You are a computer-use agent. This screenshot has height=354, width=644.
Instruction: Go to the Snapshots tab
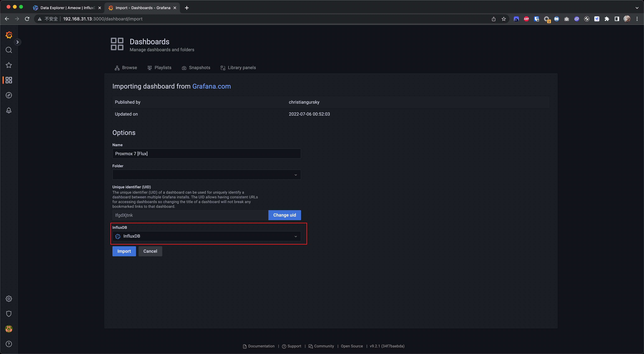[x=196, y=68]
